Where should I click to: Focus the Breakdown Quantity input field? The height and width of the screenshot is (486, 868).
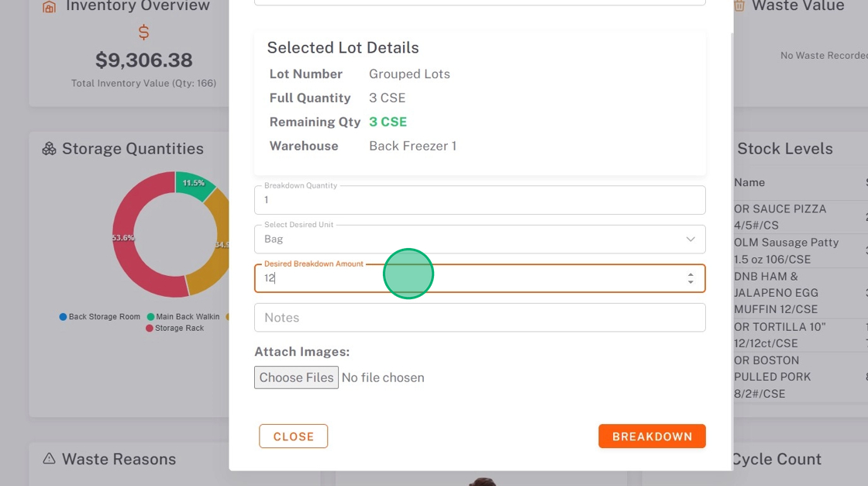(480, 200)
